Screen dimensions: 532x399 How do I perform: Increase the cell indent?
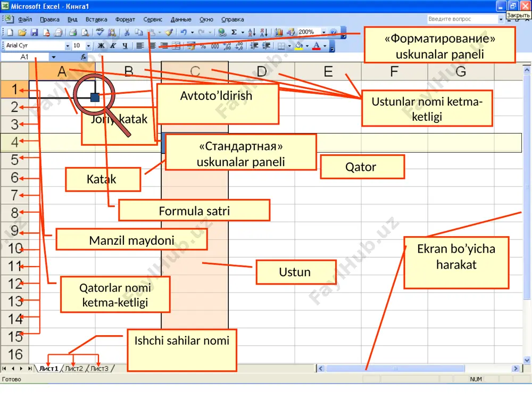tap(267, 46)
